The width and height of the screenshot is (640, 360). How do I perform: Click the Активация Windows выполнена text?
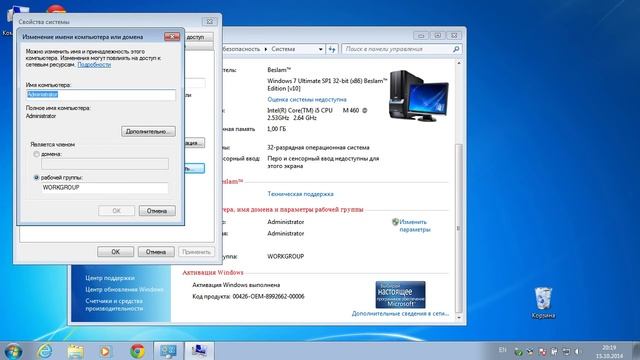click(236, 285)
